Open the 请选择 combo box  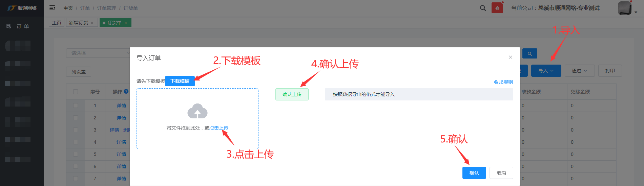(x=98, y=53)
